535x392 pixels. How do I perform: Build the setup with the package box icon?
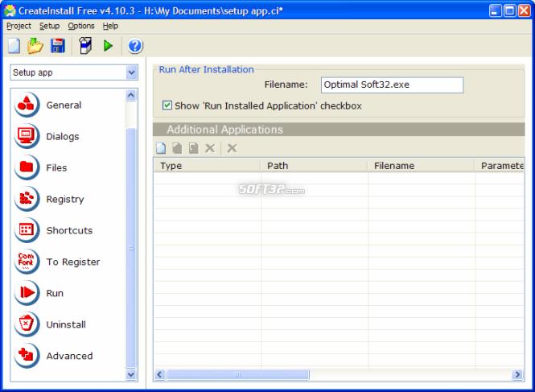click(85, 46)
